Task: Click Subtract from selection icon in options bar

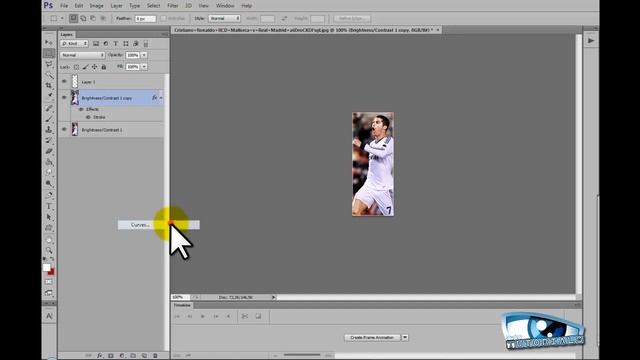Action: [93, 18]
